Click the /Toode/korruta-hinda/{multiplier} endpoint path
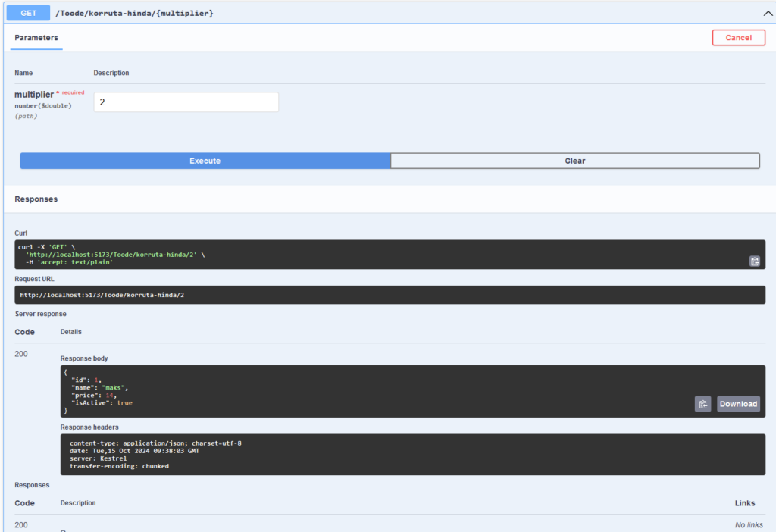The height and width of the screenshot is (532, 776). tap(134, 14)
